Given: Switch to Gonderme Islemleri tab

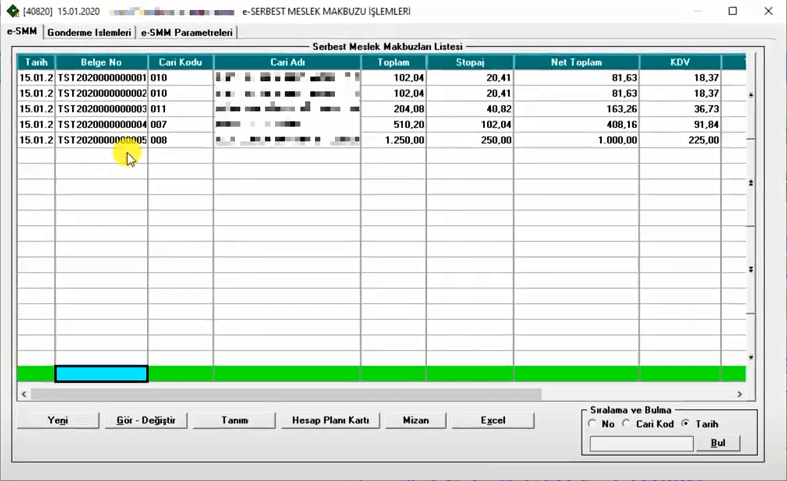Looking at the screenshot, I should click(x=89, y=32).
